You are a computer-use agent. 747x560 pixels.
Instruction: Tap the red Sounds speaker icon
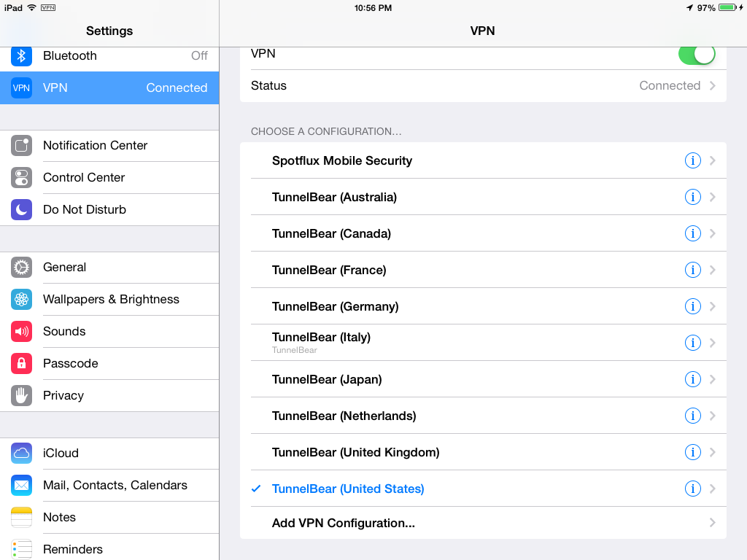[x=21, y=332]
